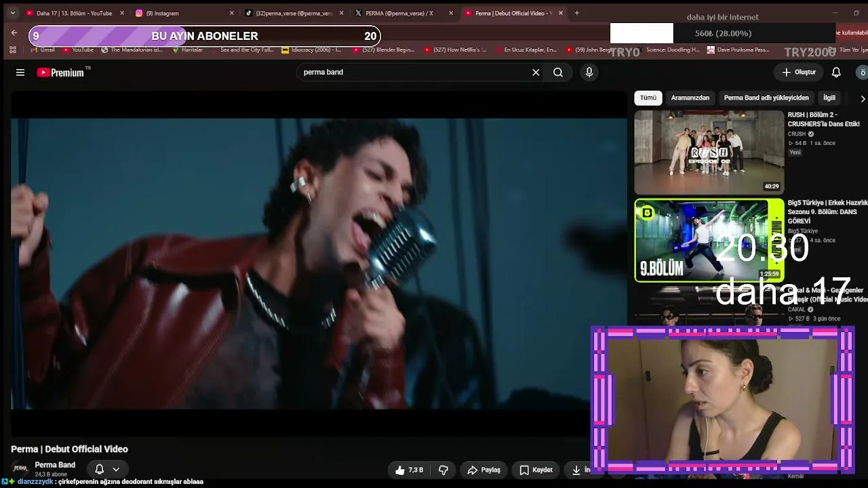Open the YouTube bookmark
The image size is (868, 488).
tap(78, 49)
